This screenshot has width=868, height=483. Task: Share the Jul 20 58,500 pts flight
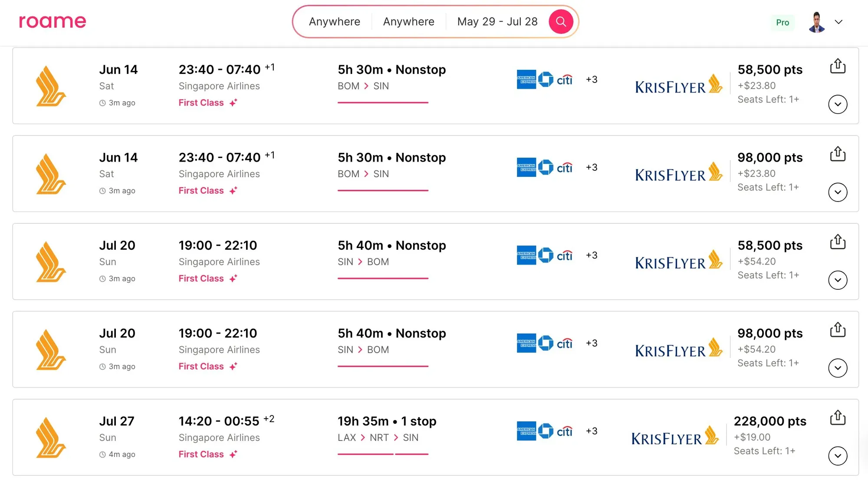838,242
